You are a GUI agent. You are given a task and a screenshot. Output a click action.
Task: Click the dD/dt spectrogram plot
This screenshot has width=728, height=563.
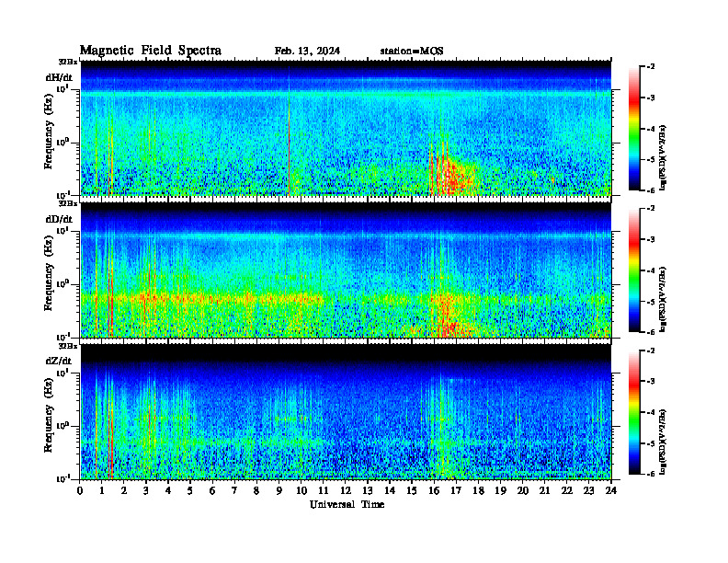tap(346, 270)
